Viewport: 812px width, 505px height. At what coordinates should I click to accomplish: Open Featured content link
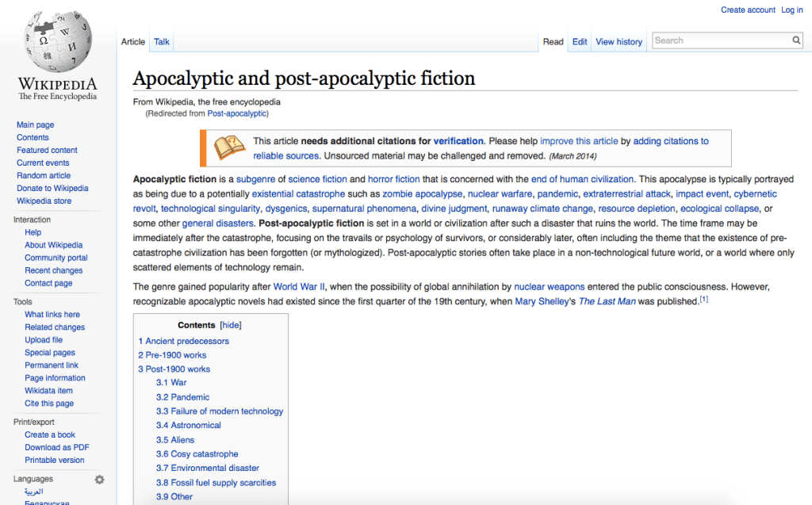pos(47,150)
